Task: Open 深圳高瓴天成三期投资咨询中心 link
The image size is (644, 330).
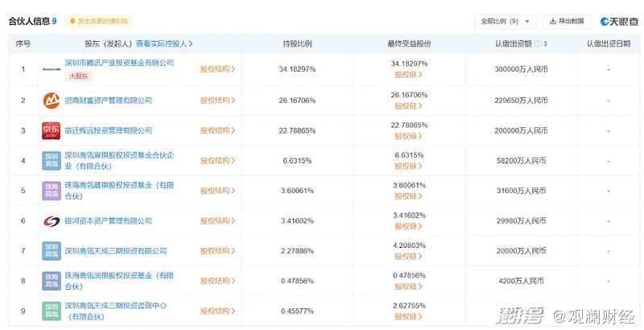Action: pyautogui.click(x=116, y=311)
